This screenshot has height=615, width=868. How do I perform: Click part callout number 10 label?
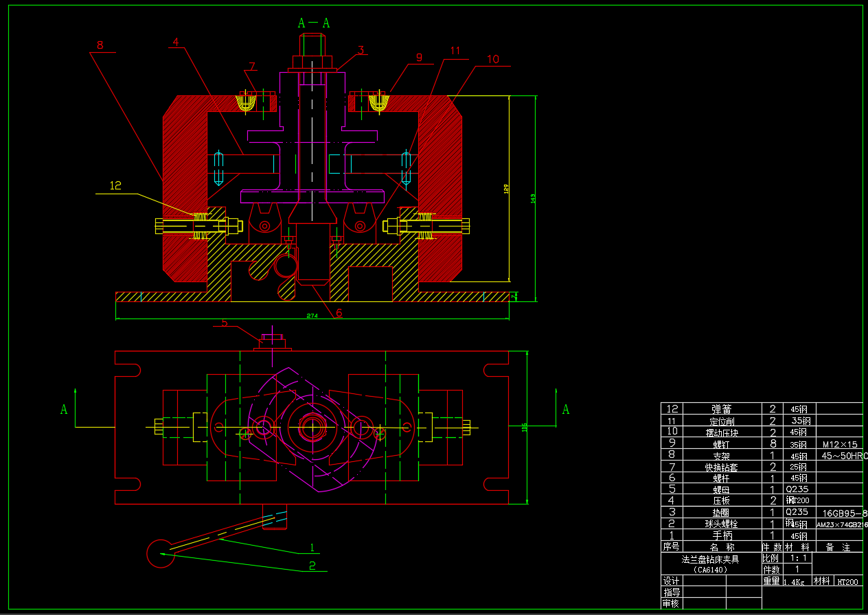pos(493,59)
